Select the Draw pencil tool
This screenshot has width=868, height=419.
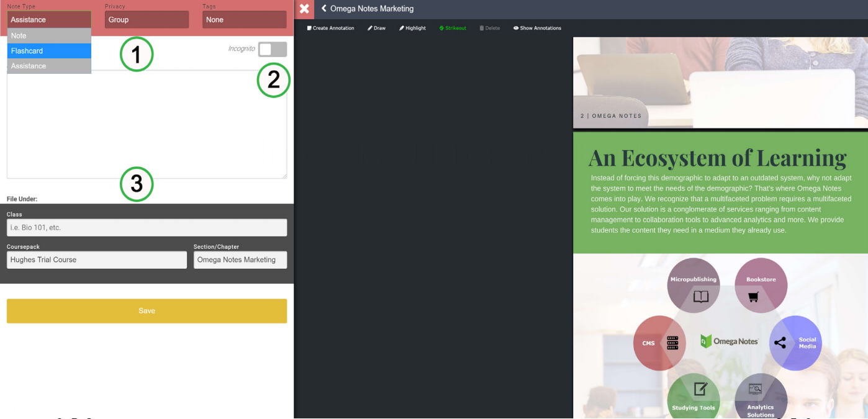[x=376, y=28]
